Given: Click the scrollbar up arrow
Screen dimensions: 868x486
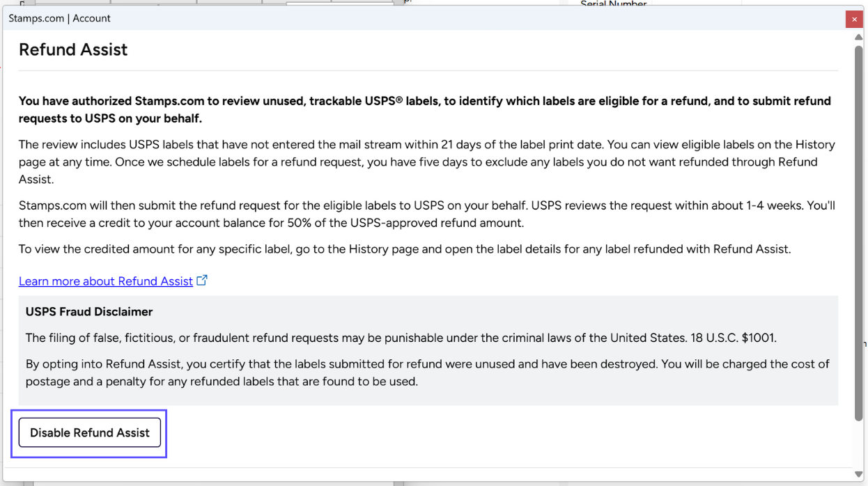Looking at the screenshot, I should point(859,37).
